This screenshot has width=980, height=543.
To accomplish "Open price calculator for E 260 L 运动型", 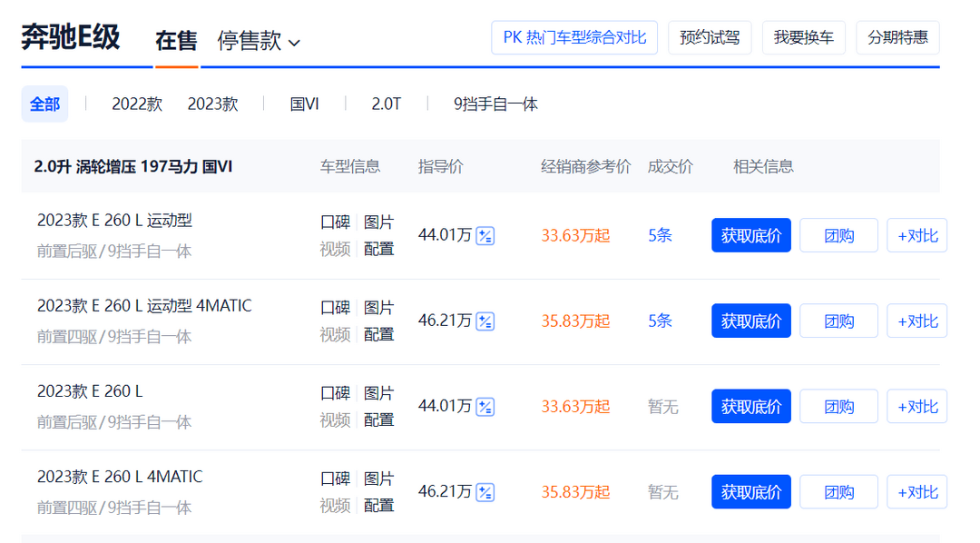I will click(485, 236).
